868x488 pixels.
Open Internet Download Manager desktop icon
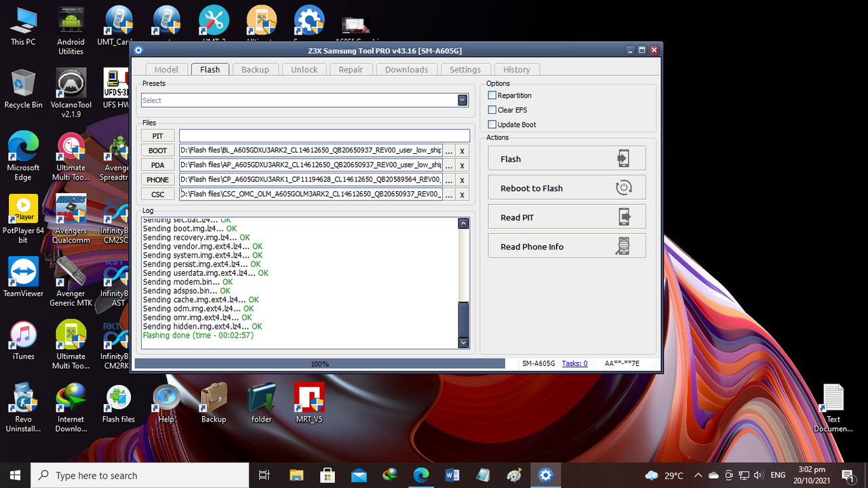[71, 407]
